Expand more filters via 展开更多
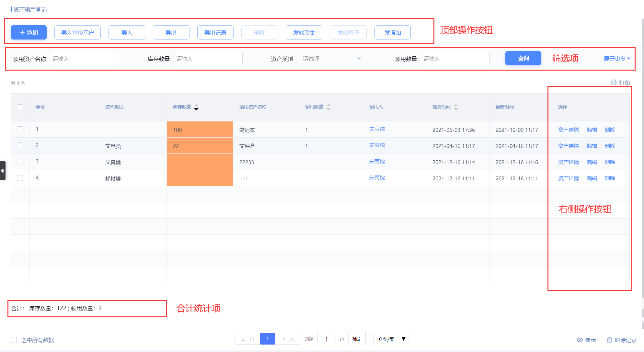The image size is (644, 352). [616, 59]
